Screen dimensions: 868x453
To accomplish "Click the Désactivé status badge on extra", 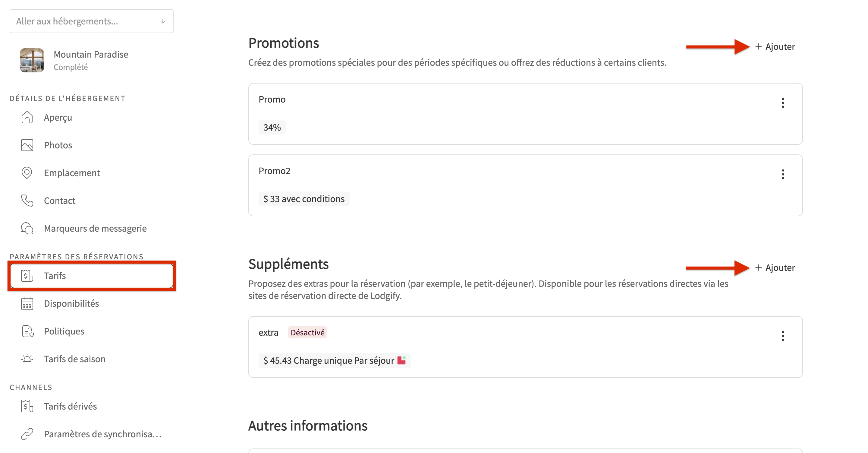I will point(307,333).
